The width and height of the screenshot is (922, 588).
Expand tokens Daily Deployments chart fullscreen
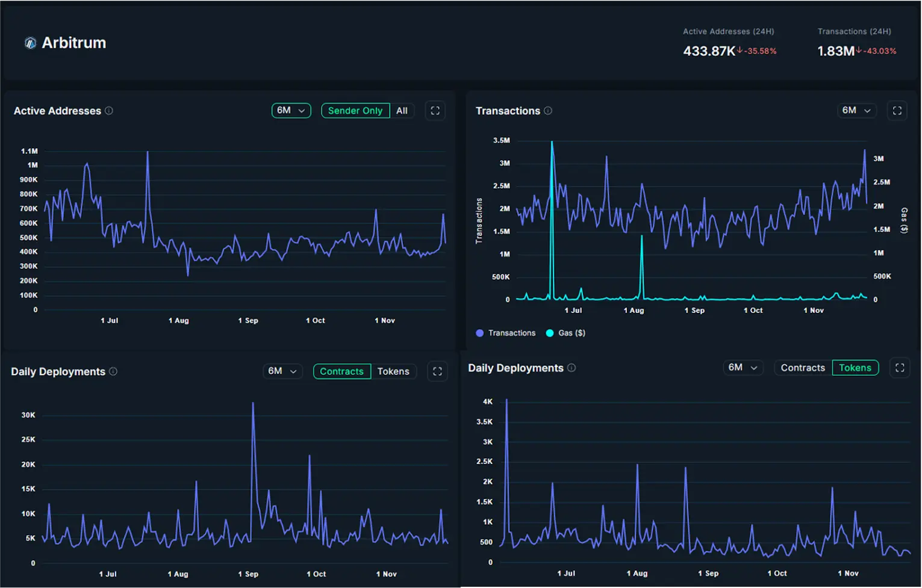pos(900,368)
